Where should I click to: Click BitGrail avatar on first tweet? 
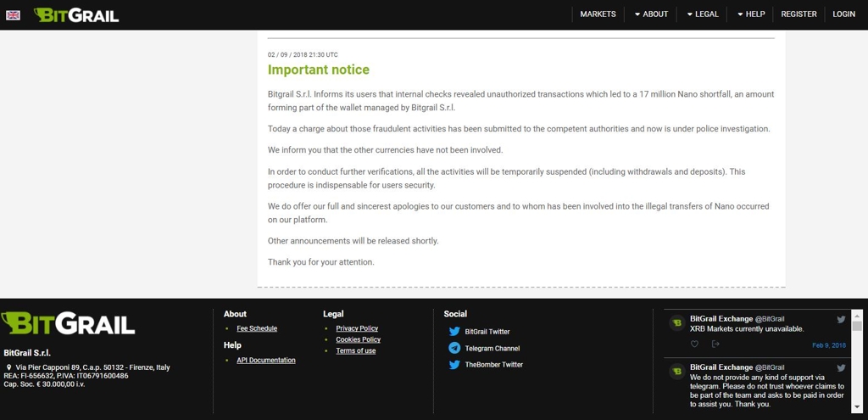pos(677,323)
